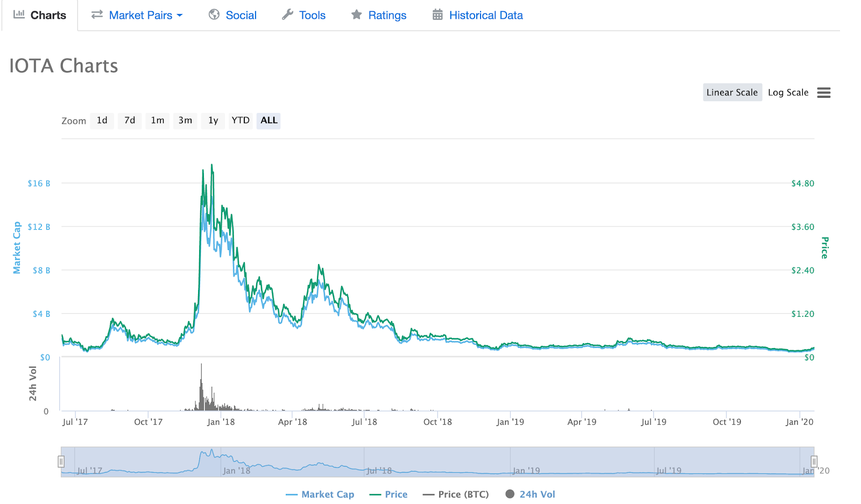
Task: Click the bar chart icon beside Charts
Action: (19, 15)
